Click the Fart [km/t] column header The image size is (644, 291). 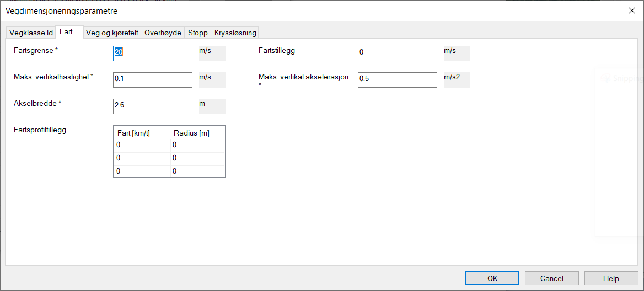point(141,133)
